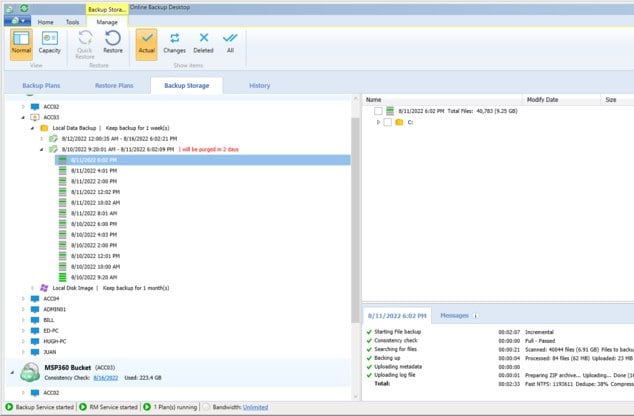Screen dimensions: 634x416
Task: Open the 8/16/2022 consistency check link
Action: (105, 379)
